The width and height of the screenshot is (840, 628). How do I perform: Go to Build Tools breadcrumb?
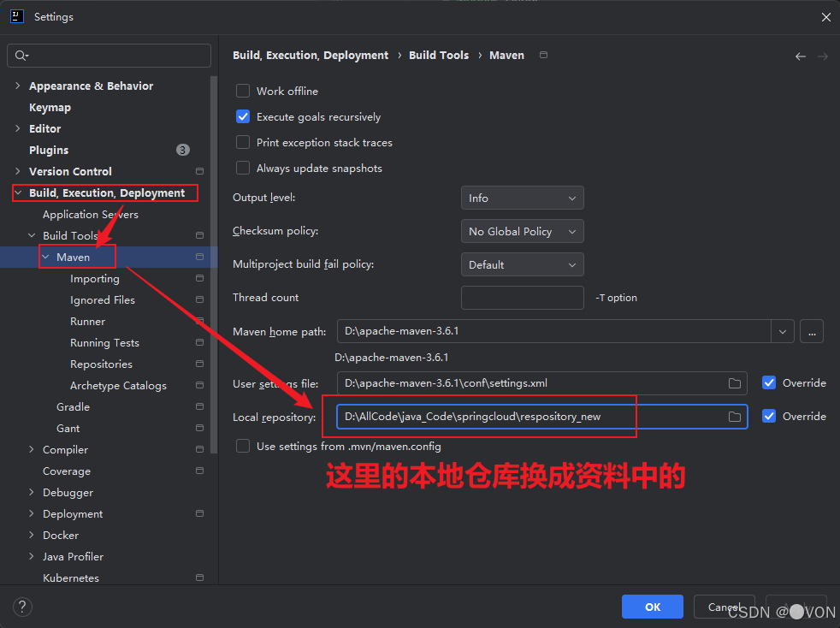pyautogui.click(x=439, y=56)
